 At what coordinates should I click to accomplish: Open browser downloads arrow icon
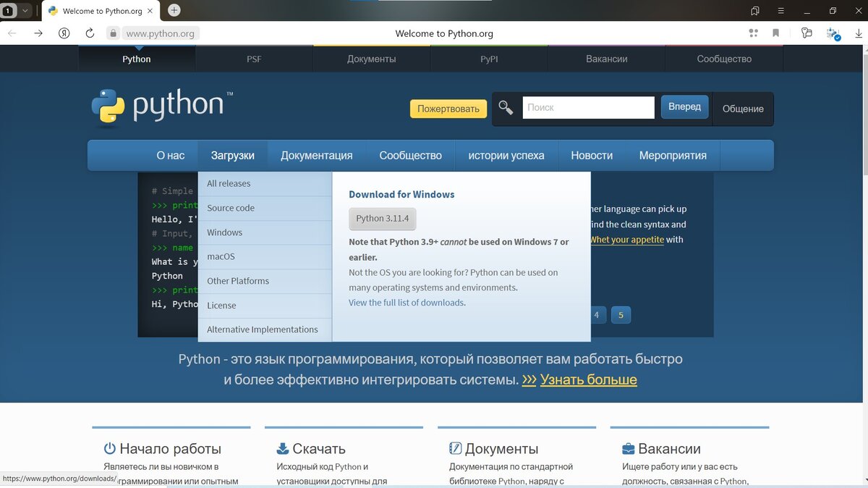(x=859, y=33)
